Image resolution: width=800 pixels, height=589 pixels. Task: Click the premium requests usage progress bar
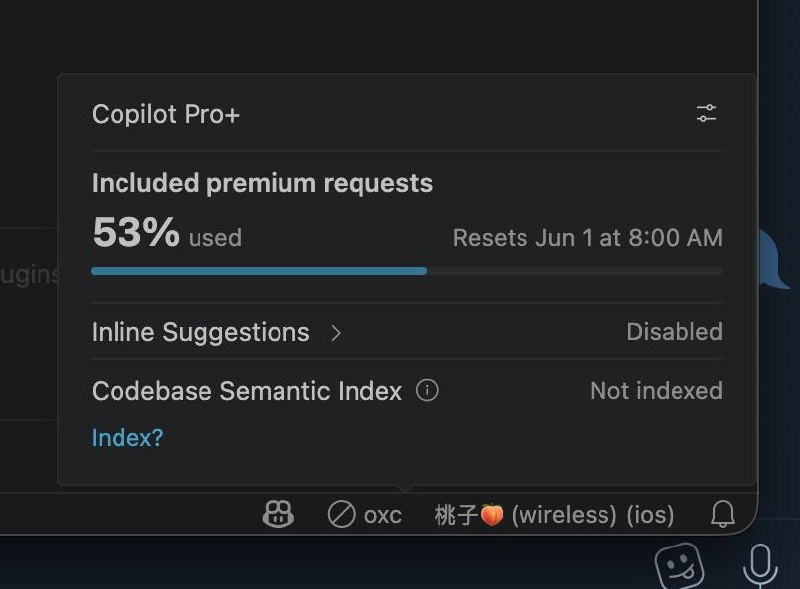(x=407, y=271)
